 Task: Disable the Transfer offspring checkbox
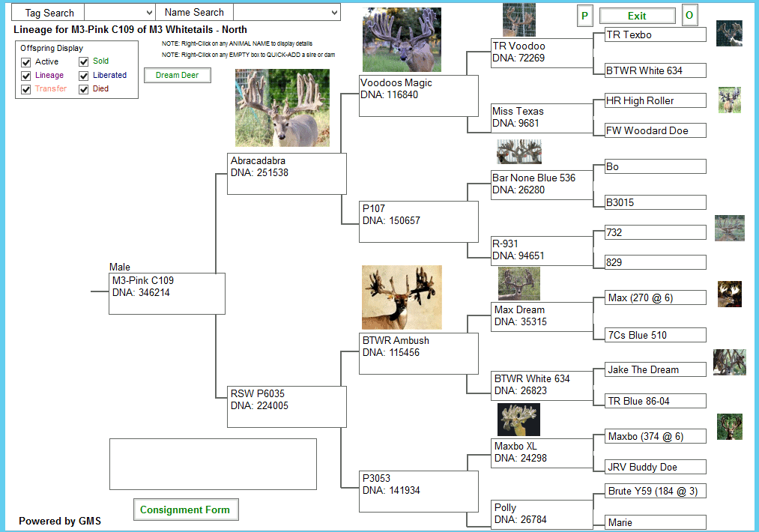(x=26, y=89)
